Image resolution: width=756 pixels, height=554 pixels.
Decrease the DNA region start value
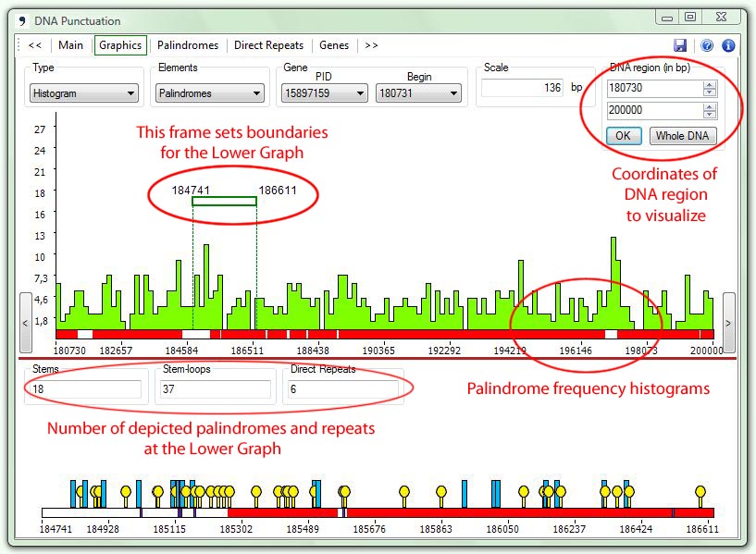710,92
